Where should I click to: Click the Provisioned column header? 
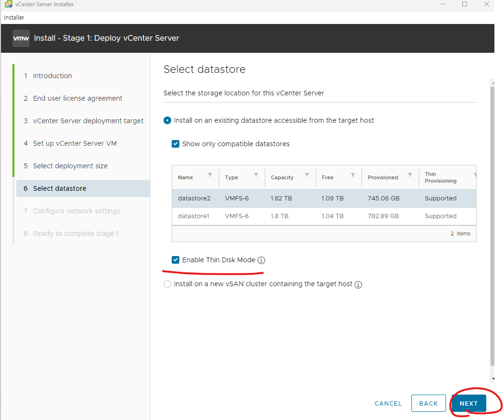383,177
